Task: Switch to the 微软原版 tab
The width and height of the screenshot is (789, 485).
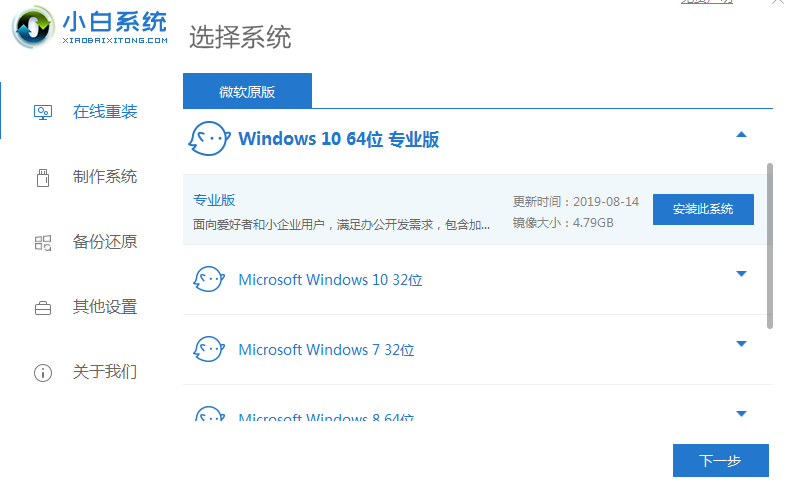Action: point(247,92)
